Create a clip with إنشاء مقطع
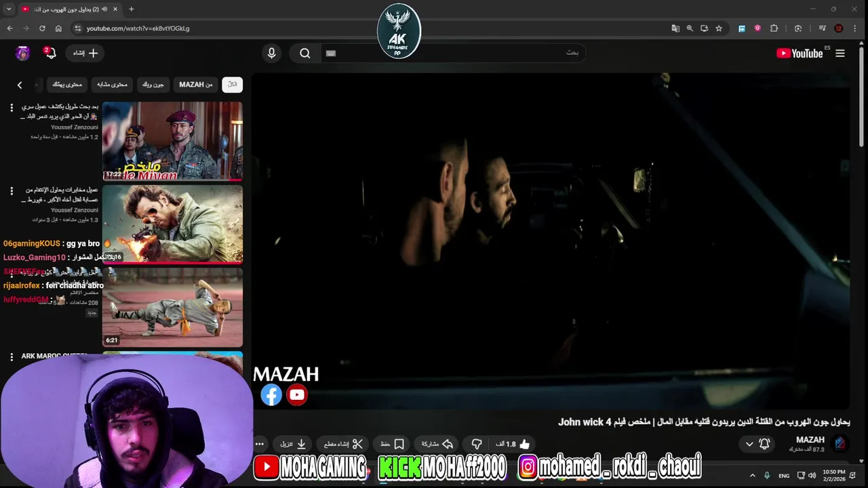 pos(344,444)
